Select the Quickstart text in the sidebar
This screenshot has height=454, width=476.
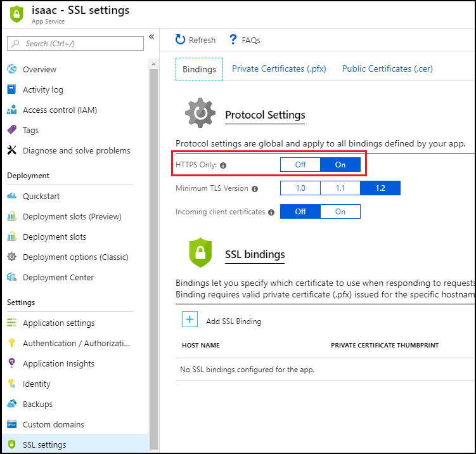coord(41,196)
